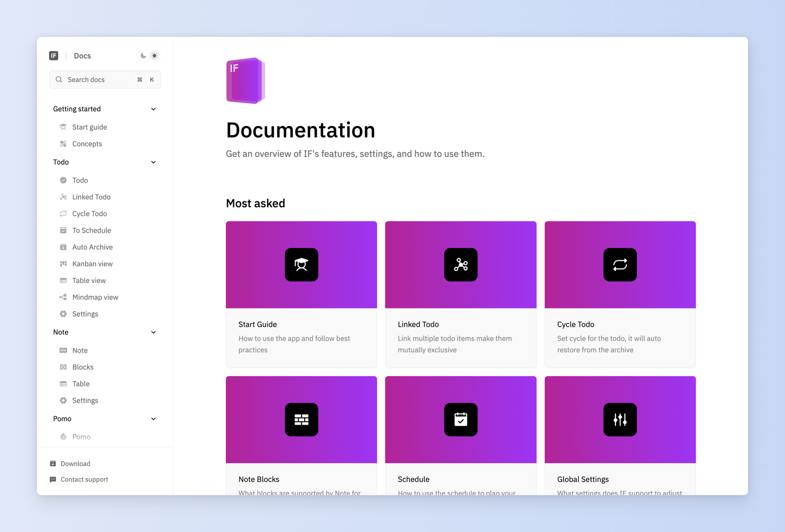Click the Global Settings sliders icon tile

tap(620, 420)
